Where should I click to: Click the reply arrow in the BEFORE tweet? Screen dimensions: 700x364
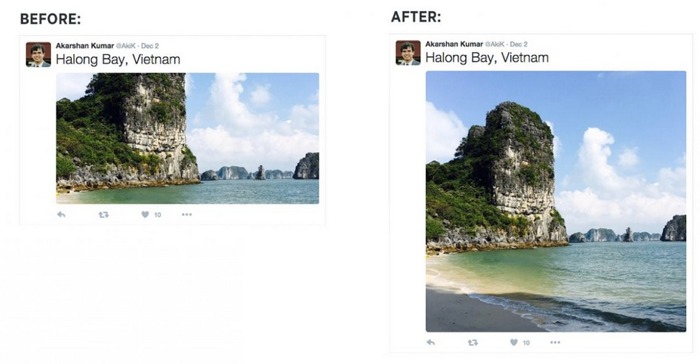click(x=61, y=215)
